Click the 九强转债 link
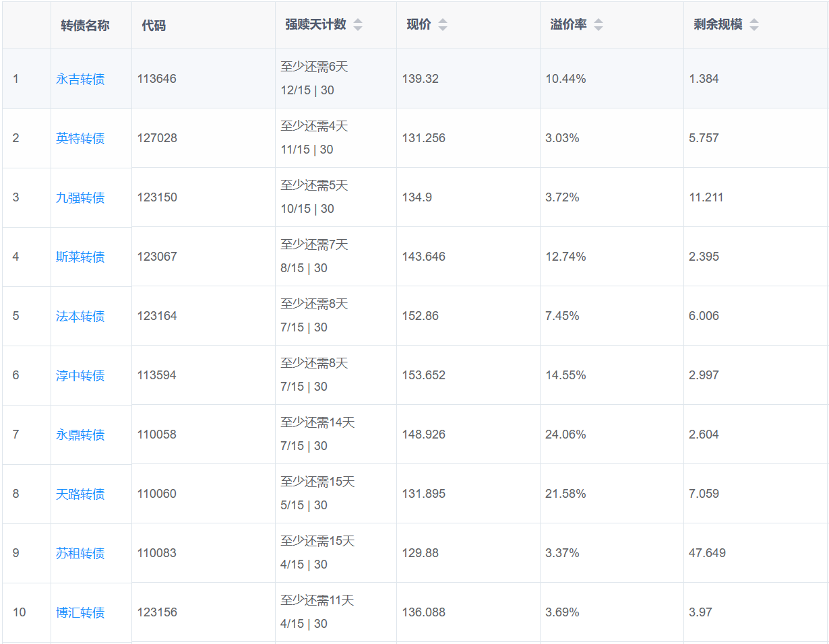829x644 pixels. click(80, 197)
